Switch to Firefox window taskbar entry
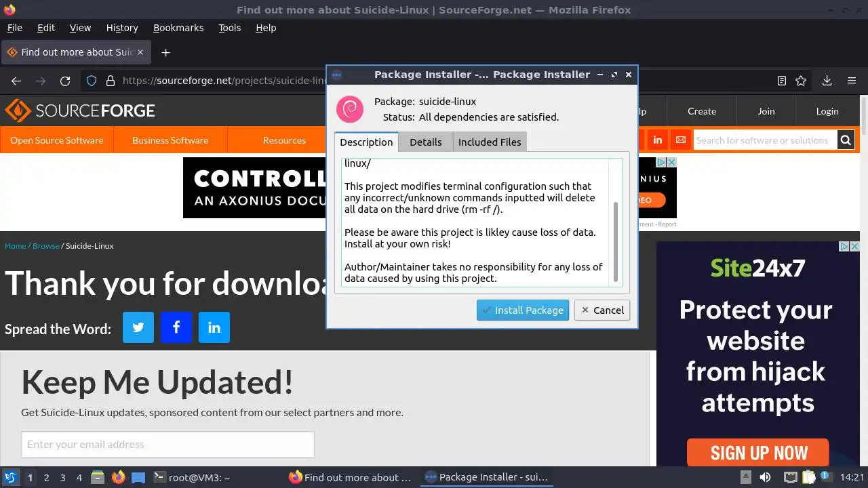The height and width of the screenshot is (488, 868). pos(351,477)
